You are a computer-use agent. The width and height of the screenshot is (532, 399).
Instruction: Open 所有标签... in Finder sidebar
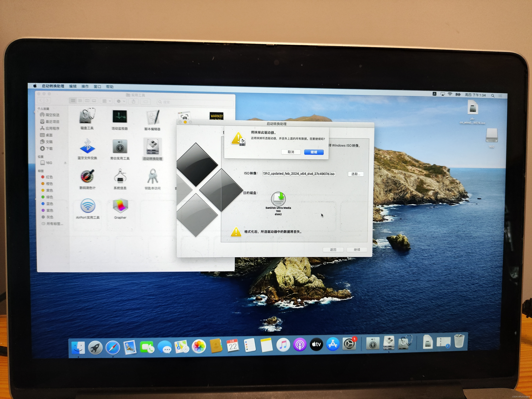coord(52,224)
